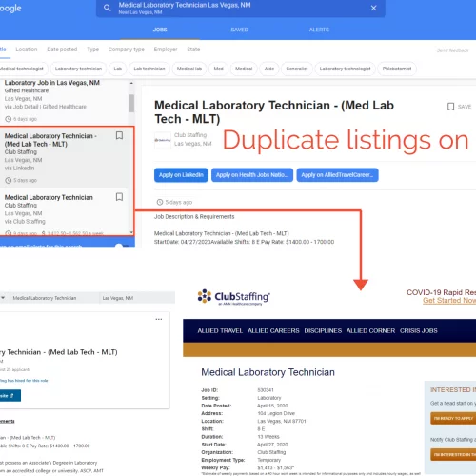Click the Club Staffing company logo thumbnail
Image resolution: width=476 pixels, height=476 pixels.
[163, 140]
